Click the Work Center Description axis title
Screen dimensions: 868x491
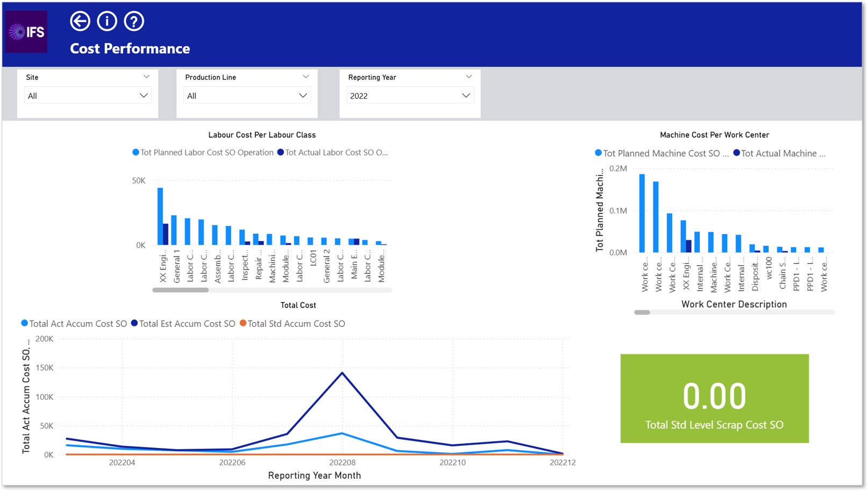[x=734, y=304]
